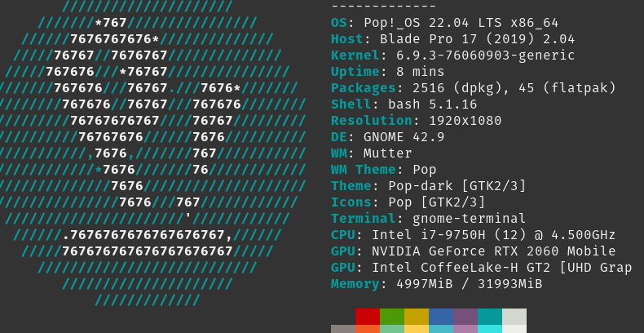
Task: Click 'Intel i7-9750H (12) @ 4.500GHz' text
Action: 494,235
